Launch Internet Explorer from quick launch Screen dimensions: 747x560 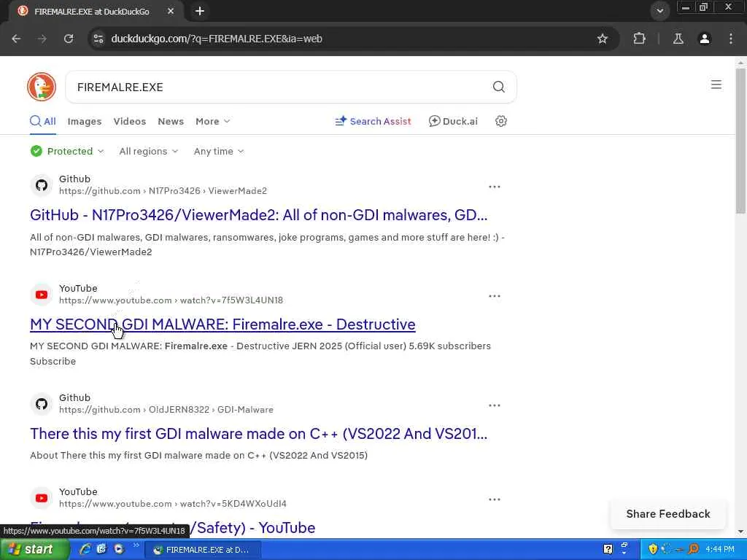85,550
